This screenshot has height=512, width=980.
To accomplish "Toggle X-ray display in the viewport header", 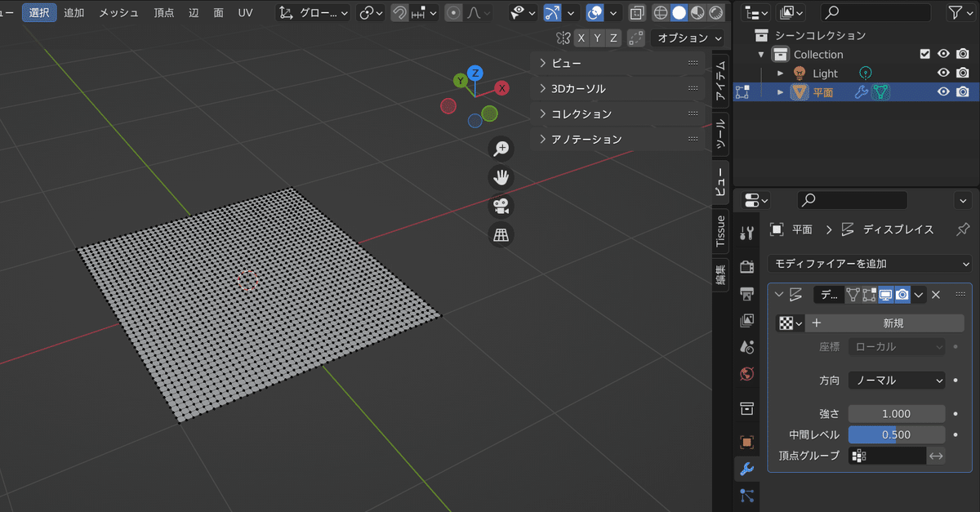I will pyautogui.click(x=637, y=13).
